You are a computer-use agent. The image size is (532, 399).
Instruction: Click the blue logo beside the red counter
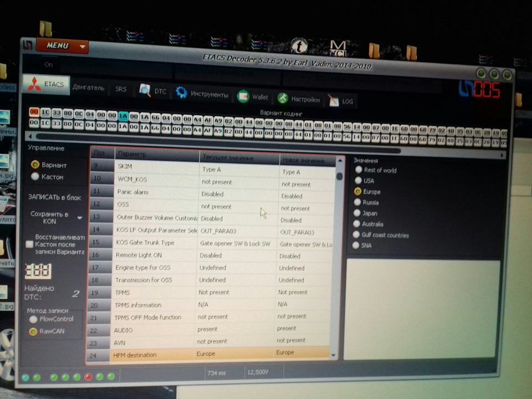[x=466, y=88]
